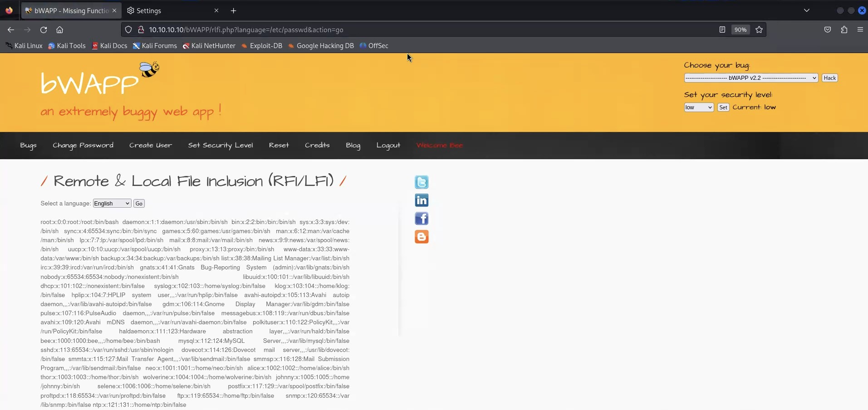Screen dimensions: 868x410
Task: Open the extensions puzzle icon
Action: click(844, 29)
